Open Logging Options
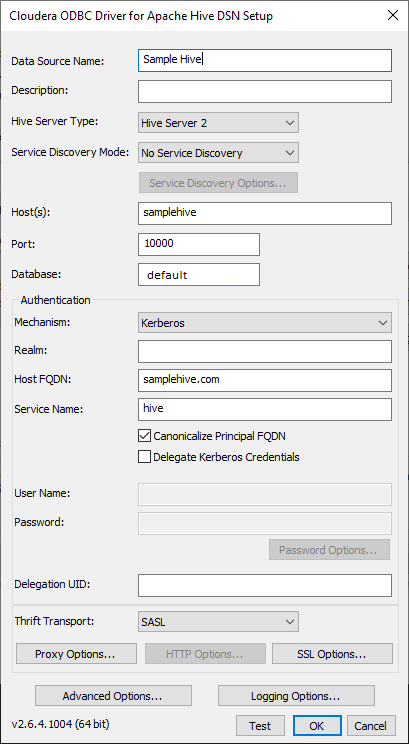The image size is (409, 744). click(x=296, y=696)
